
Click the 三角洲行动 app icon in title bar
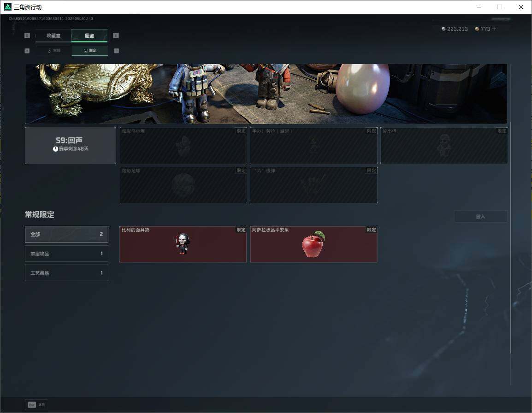point(7,7)
